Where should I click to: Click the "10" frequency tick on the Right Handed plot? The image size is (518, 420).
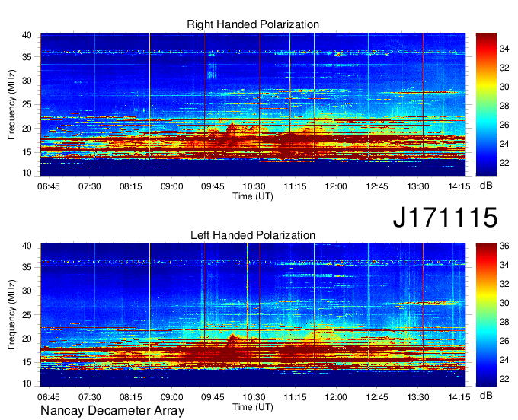pos(27,173)
